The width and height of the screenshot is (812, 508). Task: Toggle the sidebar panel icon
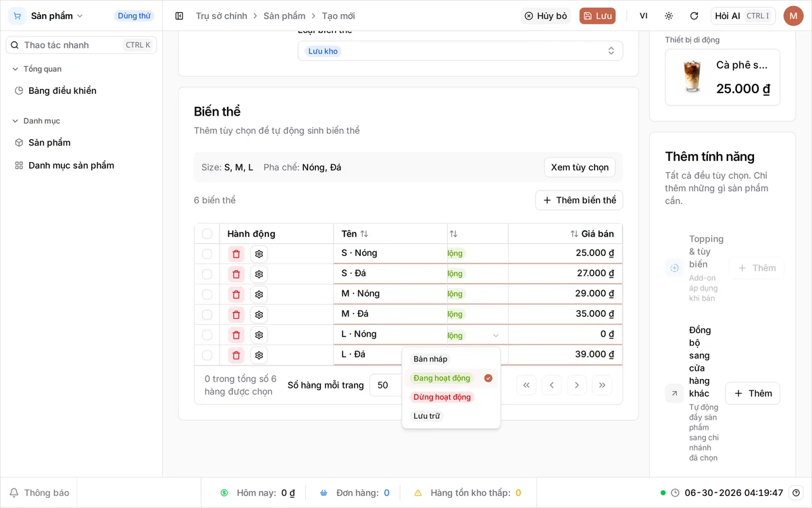coord(179,16)
